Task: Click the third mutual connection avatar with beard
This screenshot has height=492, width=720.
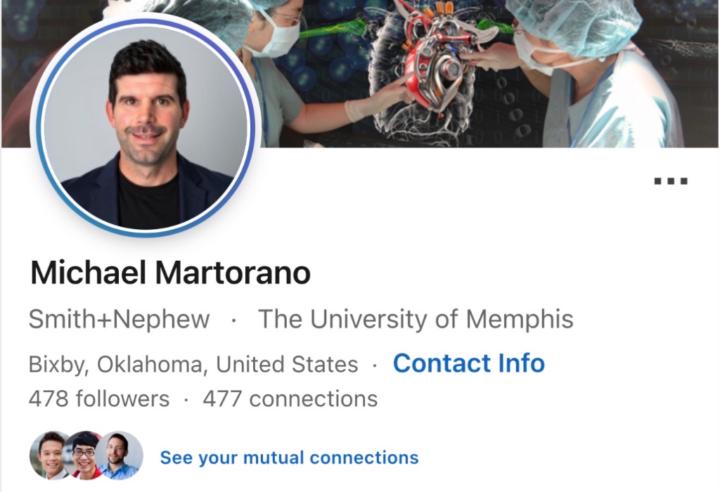Action: (120, 456)
